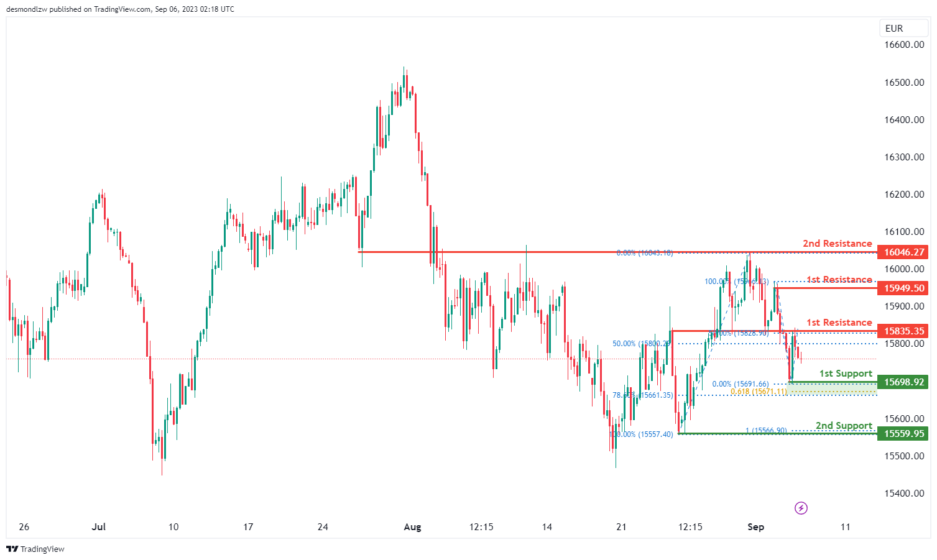Image resolution: width=937 pixels, height=560 pixels.
Task: Click the Aug label on time axis
Action: [x=412, y=527]
